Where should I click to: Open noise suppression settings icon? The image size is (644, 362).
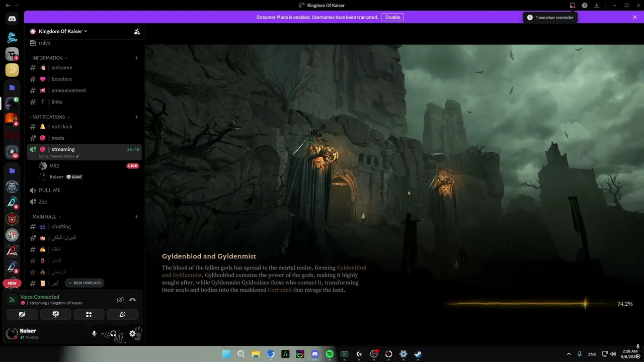(x=120, y=300)
